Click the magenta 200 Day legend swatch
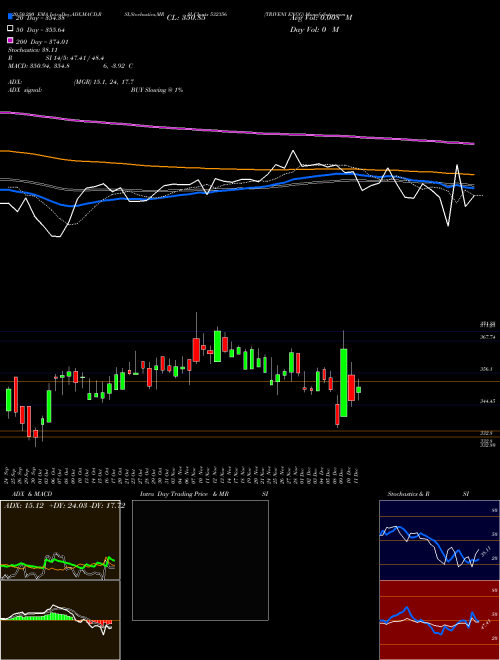 point(11,41)
